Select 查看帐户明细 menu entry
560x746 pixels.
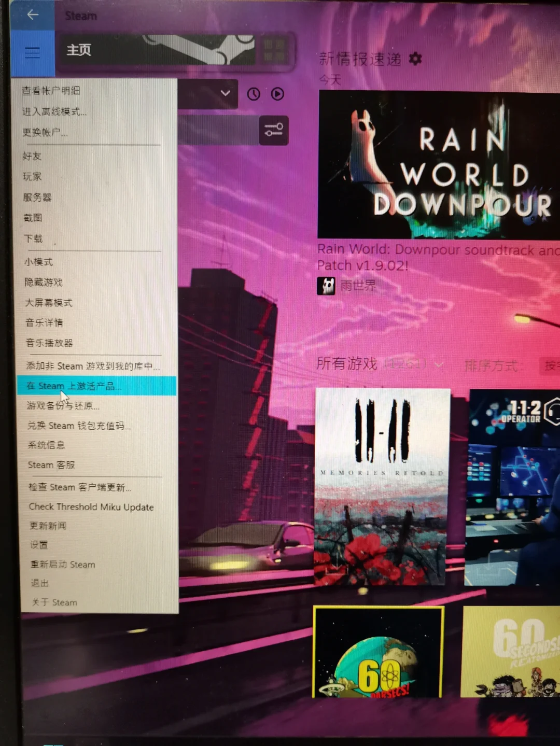tap(51, 91)
